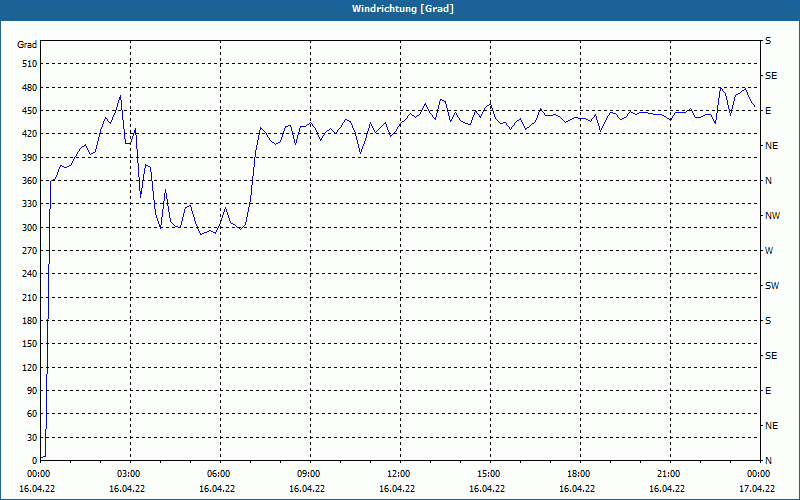
Task: Select the E compass label level with 450
Action: 768,111
